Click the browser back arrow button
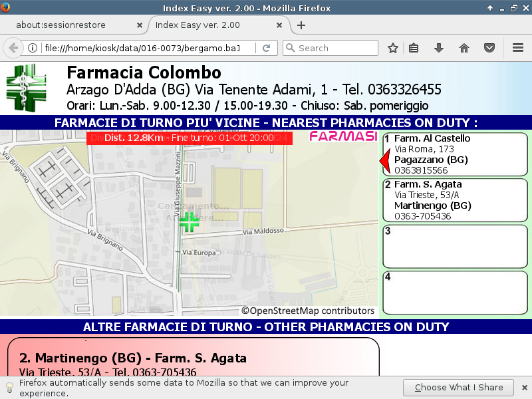This screenshot has width=532, height=399. [x=13, y=48]
